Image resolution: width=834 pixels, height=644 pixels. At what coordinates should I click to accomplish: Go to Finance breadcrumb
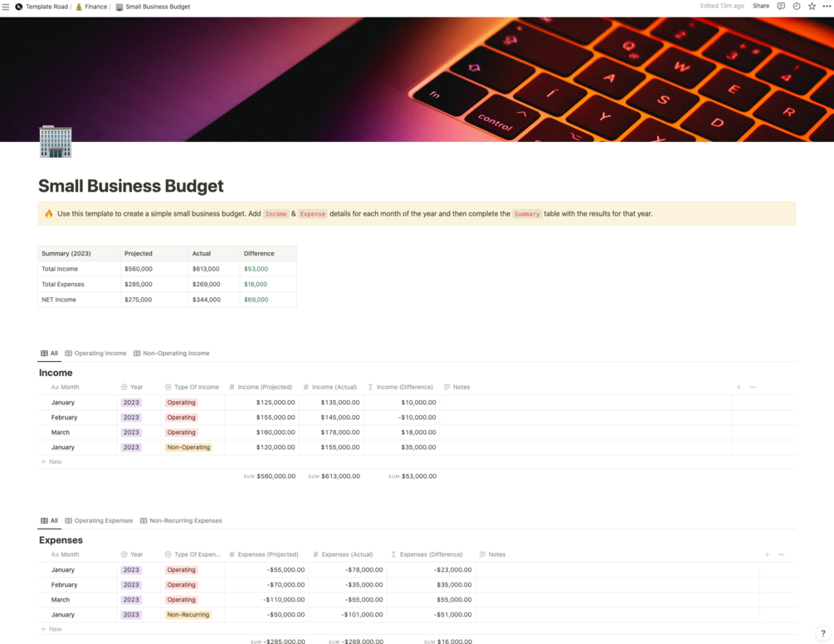click(x=95, y=7)
